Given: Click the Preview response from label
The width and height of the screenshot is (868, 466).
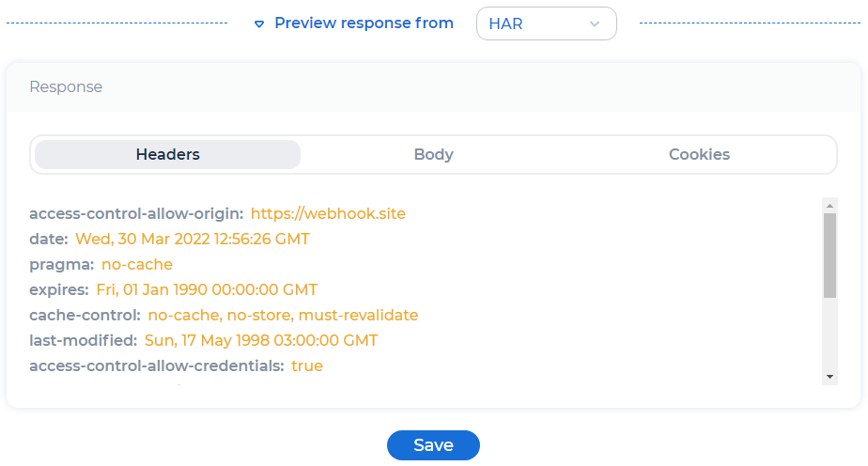Looking at the screenshot, I should [x=364, y=23].
